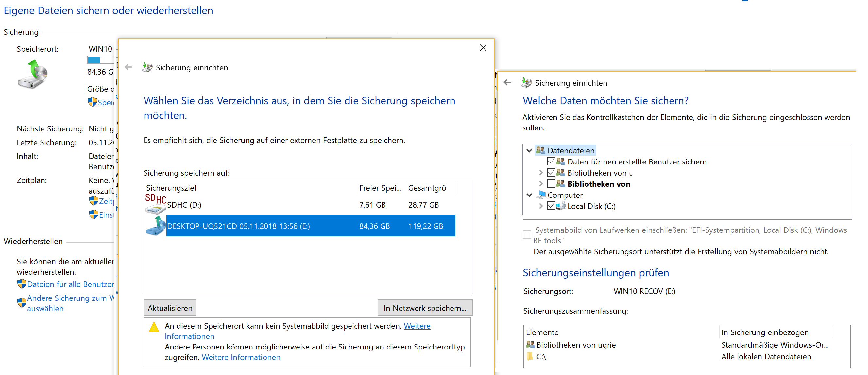Image resolution: width=868 pixels, height=375 pixels.
Task: Click the 119,22 GB total size cell
Action: [426, 226]
